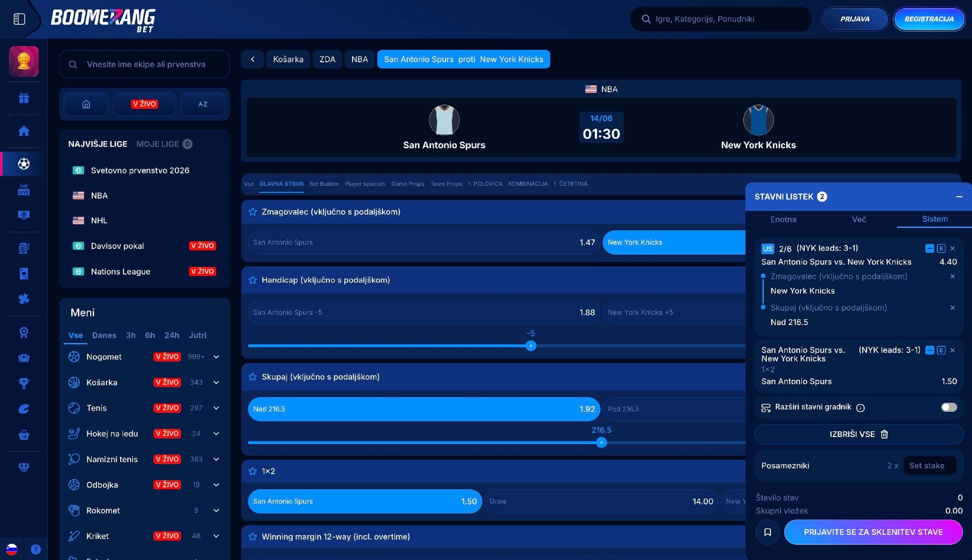Collapse the left sidebar panel icon
Screen dimensions: 972x560
click(x=19, y=19)
